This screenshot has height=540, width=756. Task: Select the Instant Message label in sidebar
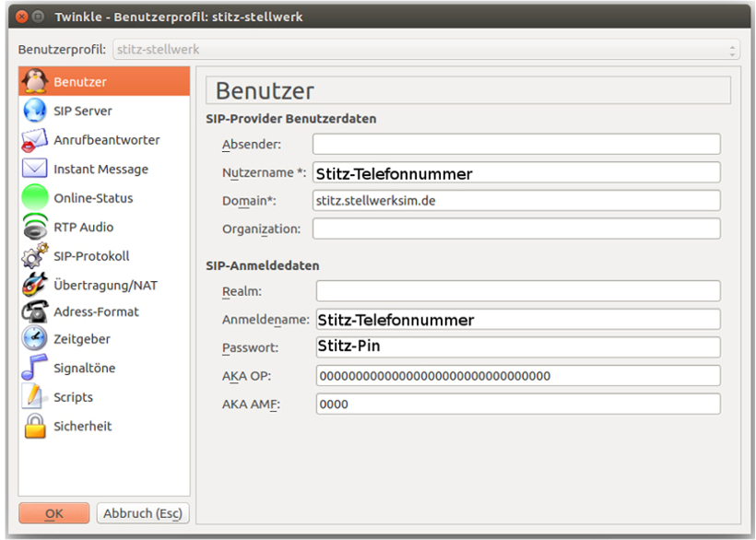point(100,169)
